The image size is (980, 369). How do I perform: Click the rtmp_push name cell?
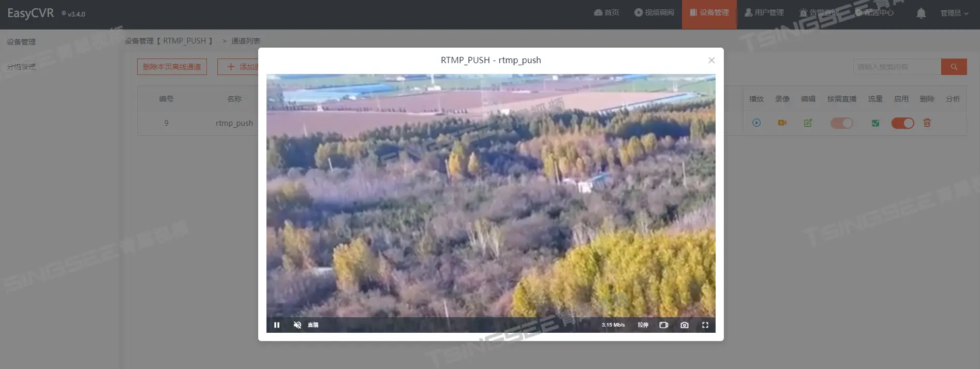[x=234, y=123]
